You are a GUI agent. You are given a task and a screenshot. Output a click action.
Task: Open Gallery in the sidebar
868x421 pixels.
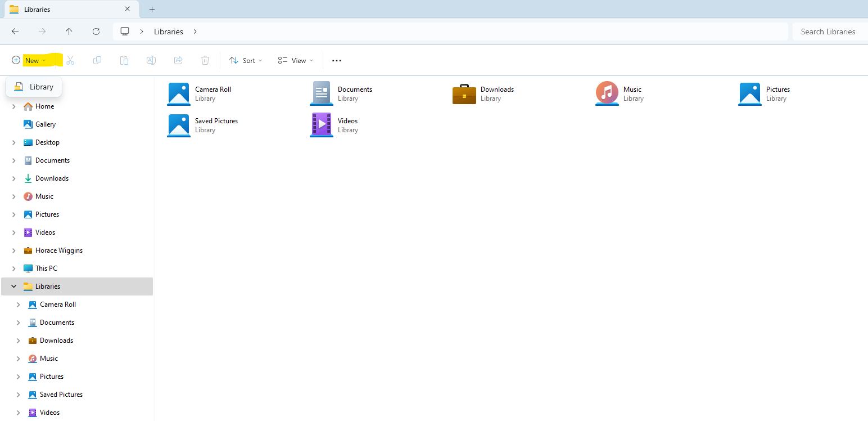coord(46,124)
